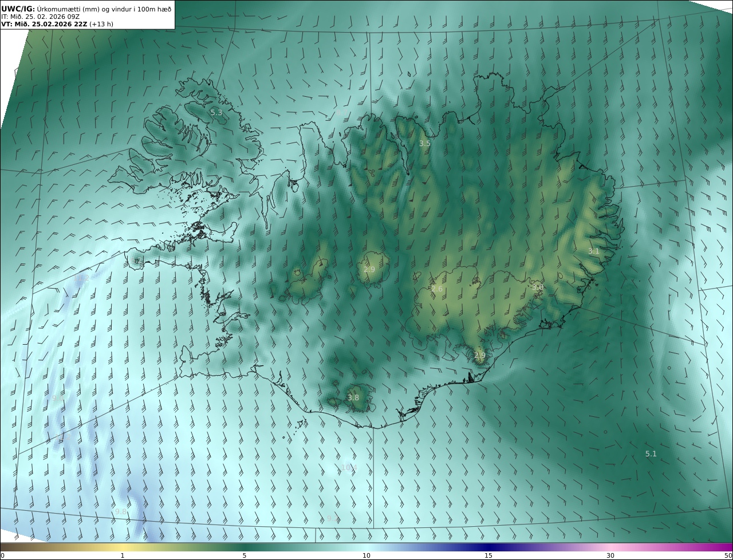Click the title 'Úrkomumætti (mm) og vindur í 100m hæð'

click(104, 9)
